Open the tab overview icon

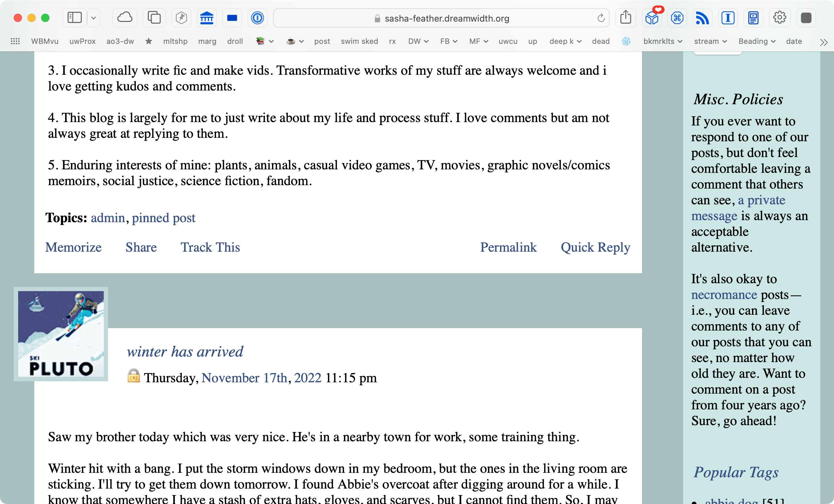tap(154, 18)
